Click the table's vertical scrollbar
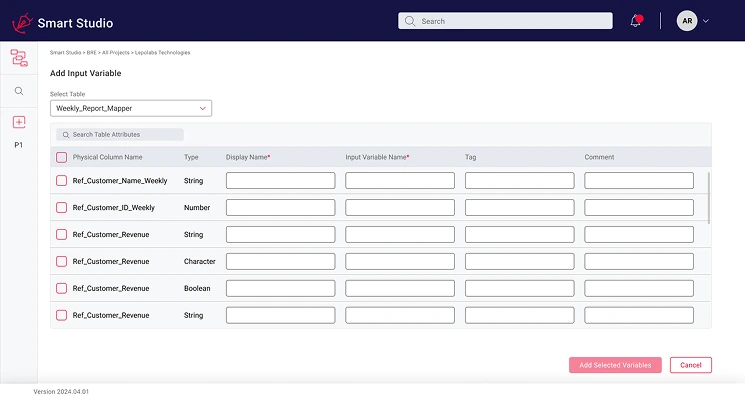This screenshot has width=745, height=400. (709, 197)
